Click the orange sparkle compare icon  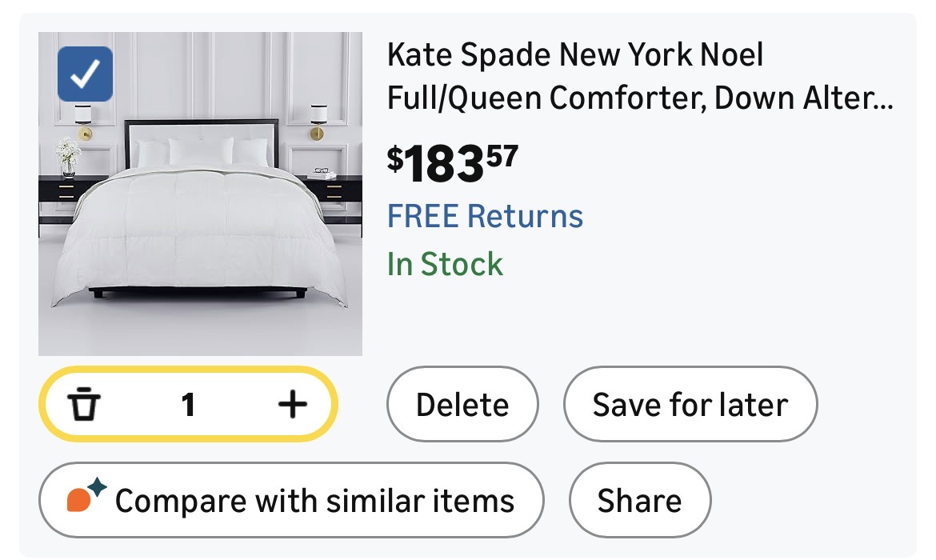[86, 497]
